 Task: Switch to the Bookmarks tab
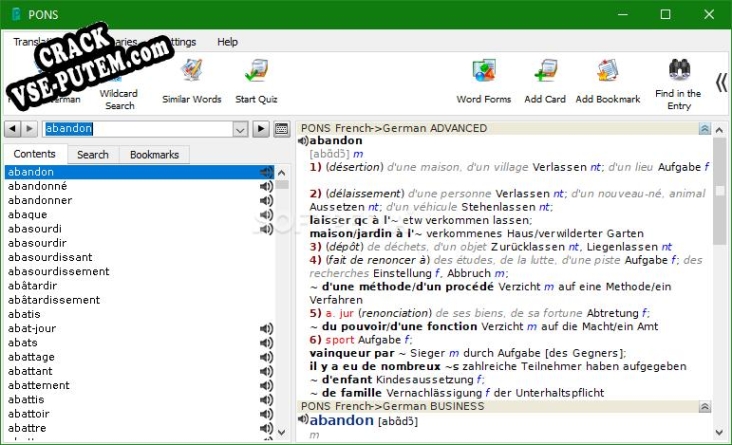coord(154,155)
